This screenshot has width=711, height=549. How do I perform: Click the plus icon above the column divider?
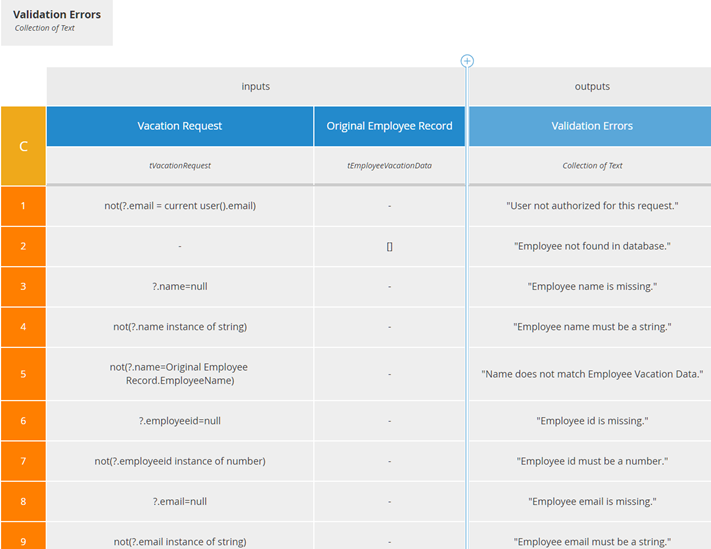click(x=467, y=61)
